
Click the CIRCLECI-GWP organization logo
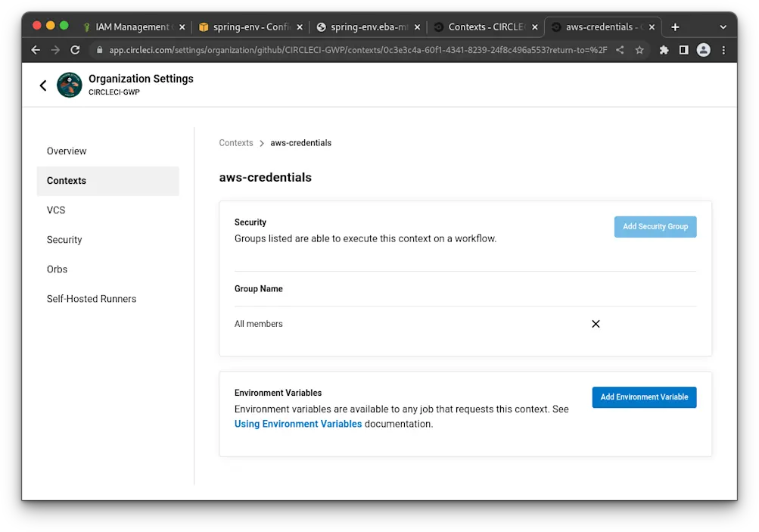coord(69,85)
